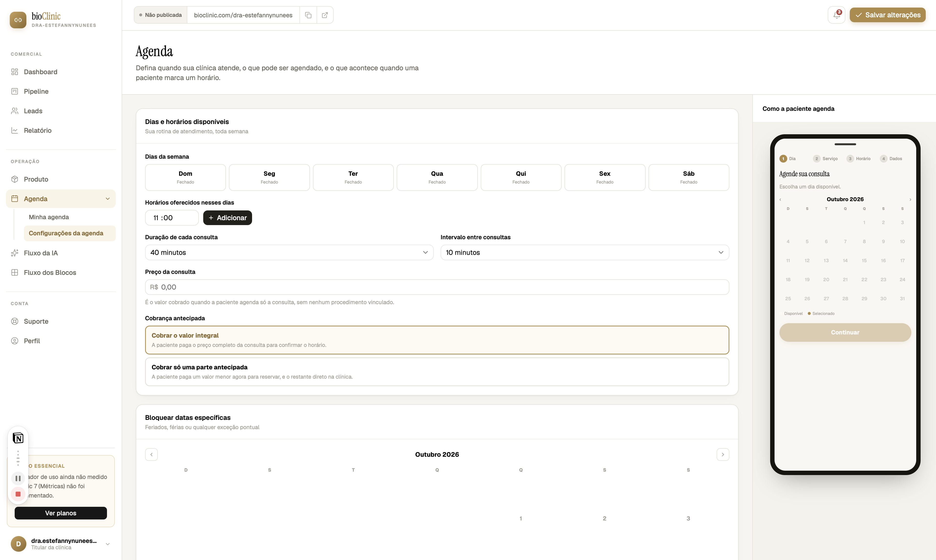Next month arrow in phone preview calendar
Viewport: 936px width, 560px height.
pyautogui.click(x=910, y=199)
